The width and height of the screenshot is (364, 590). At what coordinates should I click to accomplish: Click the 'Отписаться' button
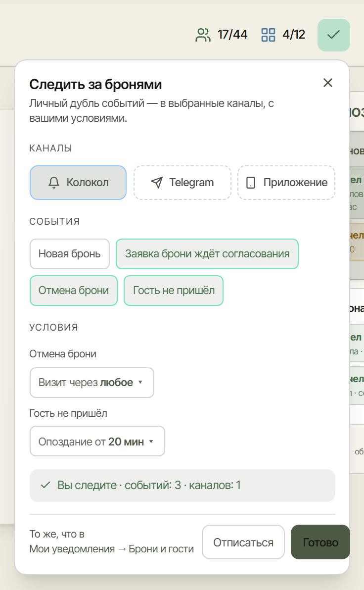243,542
